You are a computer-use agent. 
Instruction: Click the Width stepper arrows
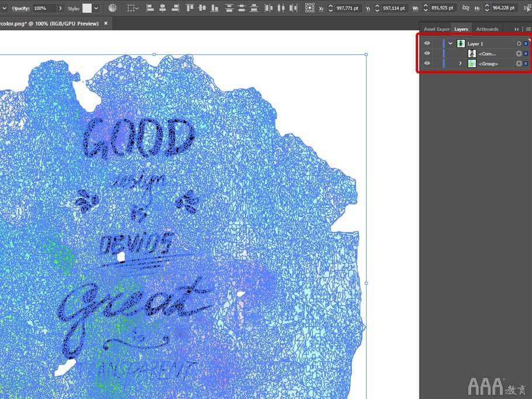[x=426, y=8]
